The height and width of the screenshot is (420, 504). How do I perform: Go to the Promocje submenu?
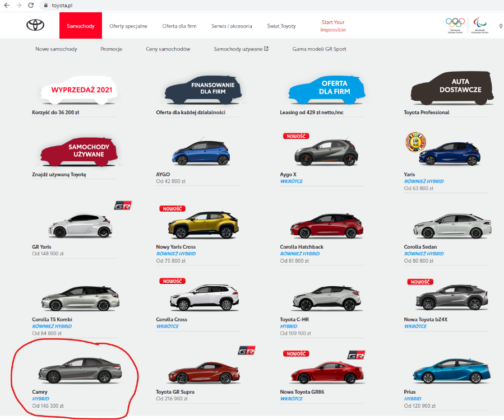click(111, 49)
